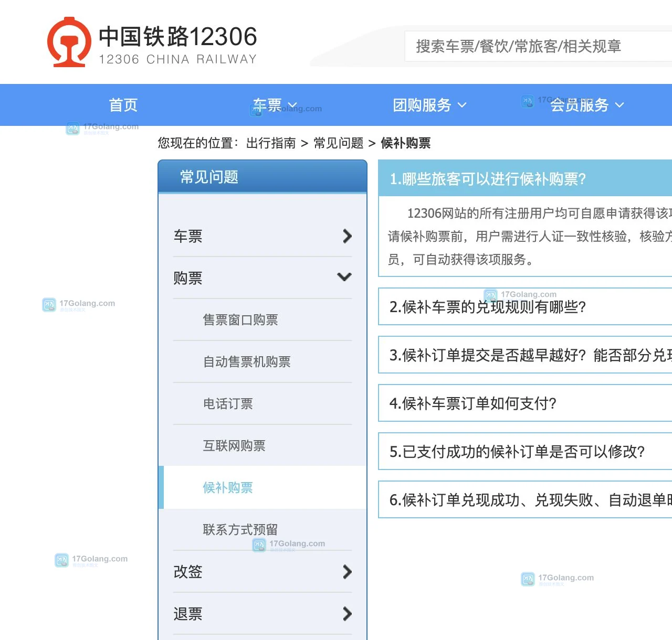Screen dimensions: 672x640
Task: Click the China Railway 12306 logo
Action: tap(152, 42)
